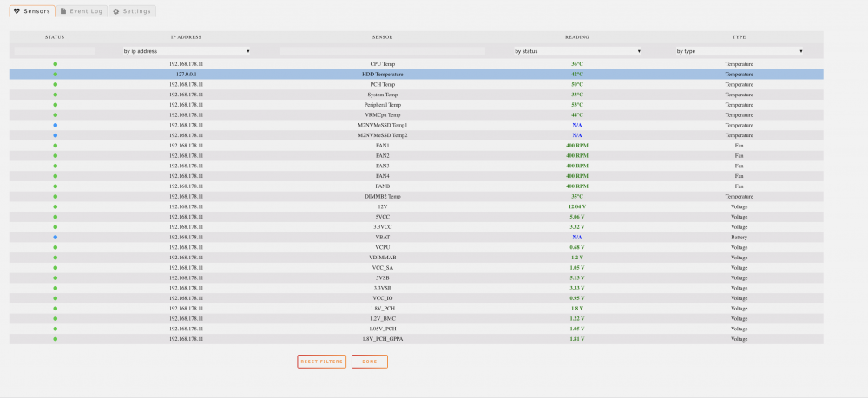The height and width of the screenshot is (398, 868).
Task: Select the VCC_SA sensor name
Action: pos(382,268)
